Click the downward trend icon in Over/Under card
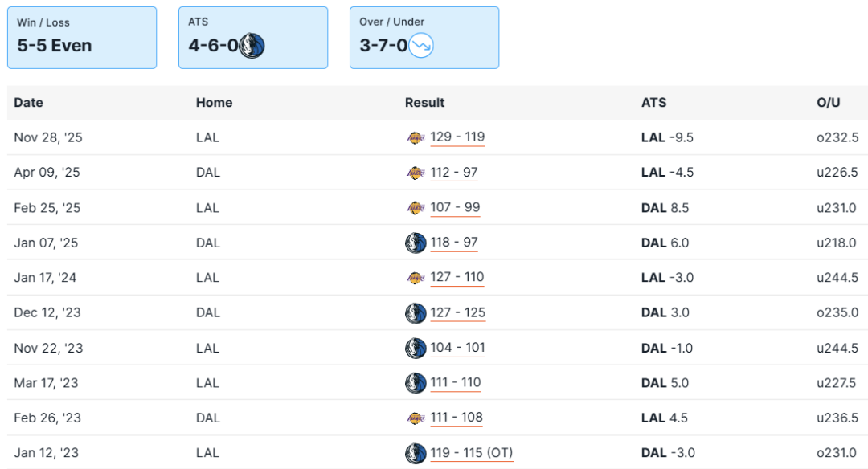868x469 pixels. (x=421, y=46)
